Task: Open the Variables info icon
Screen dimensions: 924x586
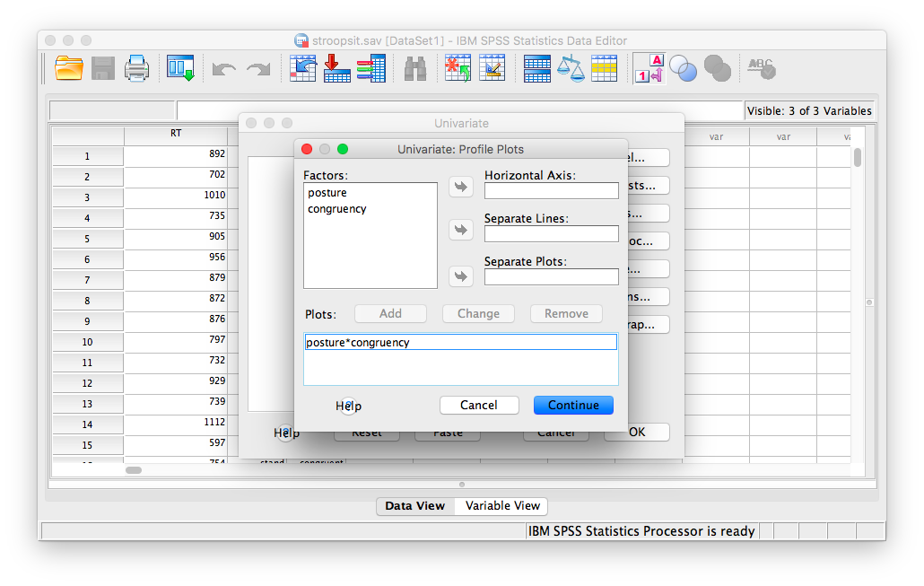Action: pos(370,68)
